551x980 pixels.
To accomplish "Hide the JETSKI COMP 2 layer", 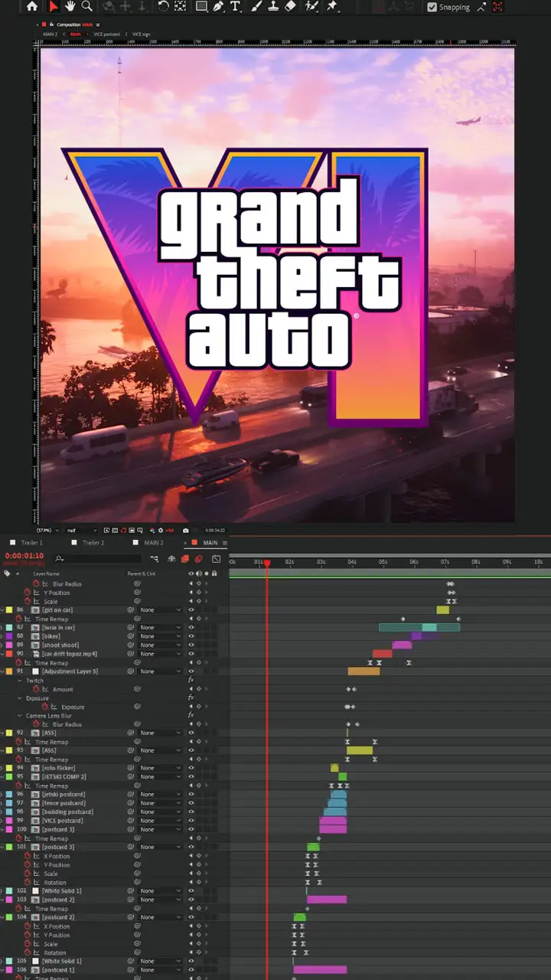I will [x=191, y=777].
